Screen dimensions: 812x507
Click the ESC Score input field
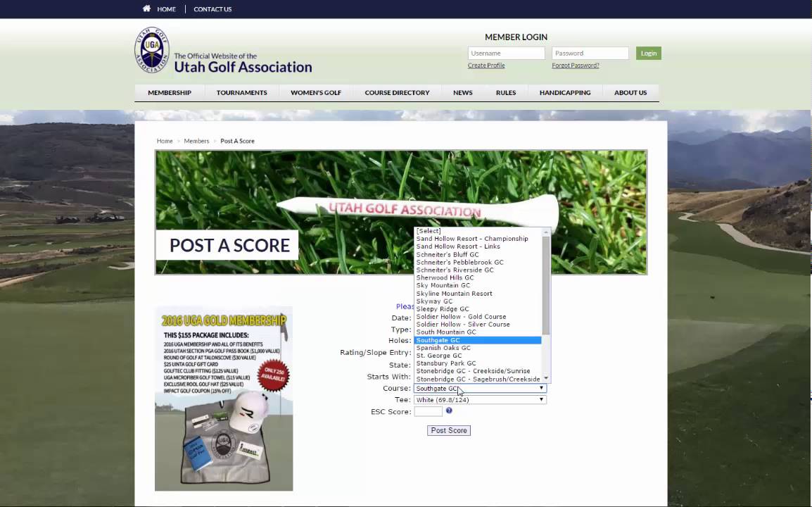click(429, 412)
